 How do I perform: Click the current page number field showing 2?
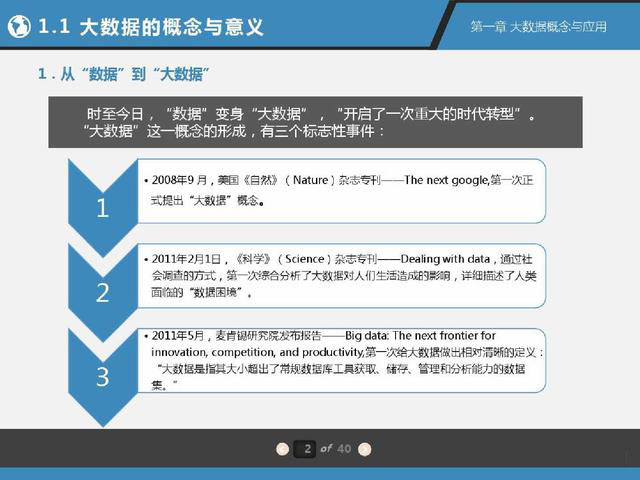coord(308,449)
